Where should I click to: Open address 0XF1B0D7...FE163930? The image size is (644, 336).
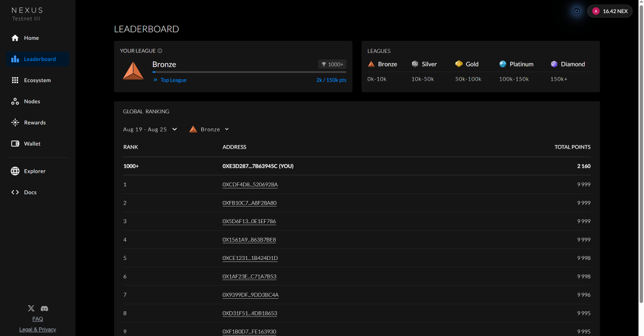(249, 332)
